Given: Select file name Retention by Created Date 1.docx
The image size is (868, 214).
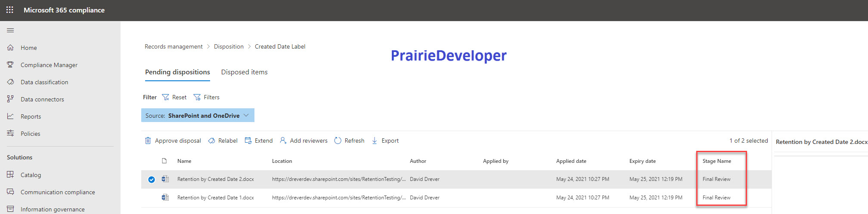Looking at the screenshot, I should 216,198.
